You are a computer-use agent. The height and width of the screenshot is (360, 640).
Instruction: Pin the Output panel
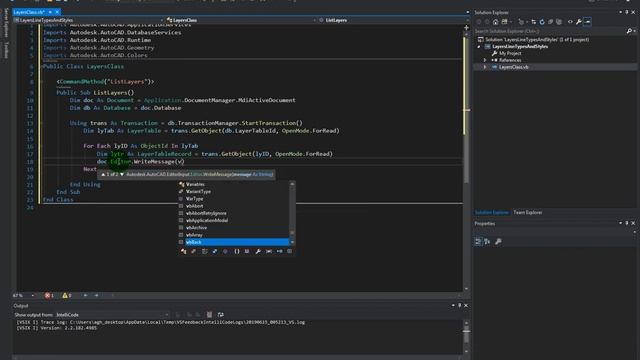click(x=460, y=305)
